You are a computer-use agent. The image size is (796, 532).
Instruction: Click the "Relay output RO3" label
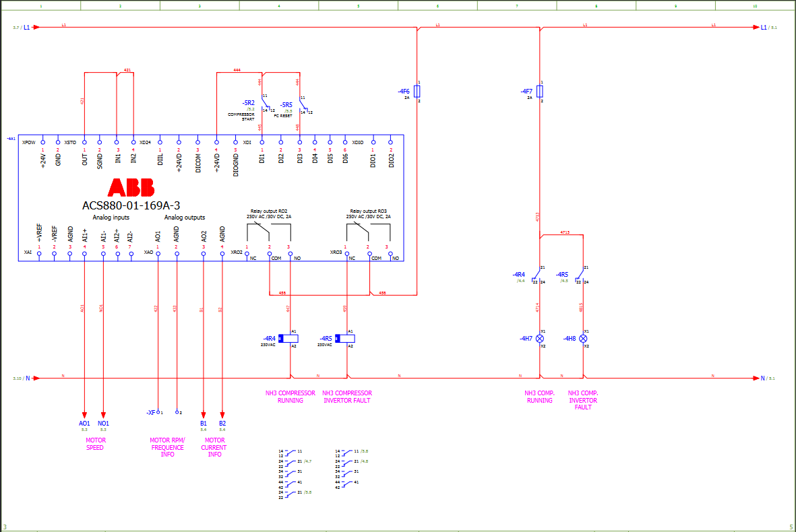(368, 211)
